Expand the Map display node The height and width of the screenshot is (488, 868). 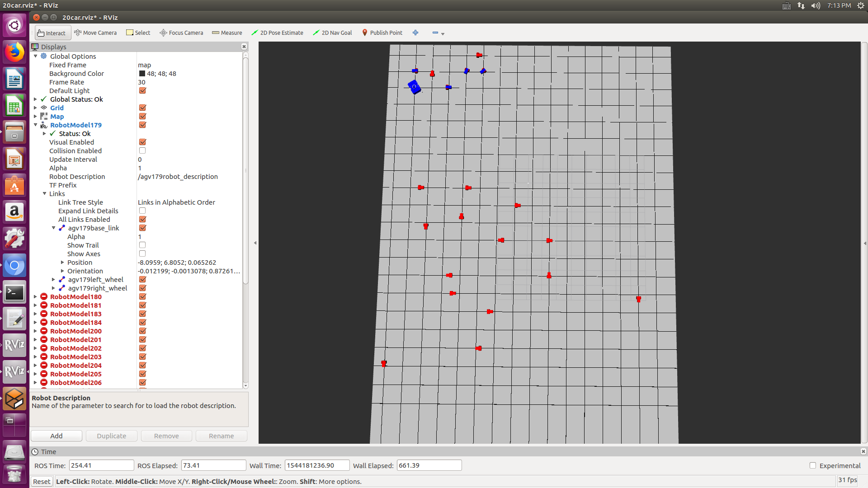tap(35, 116)
